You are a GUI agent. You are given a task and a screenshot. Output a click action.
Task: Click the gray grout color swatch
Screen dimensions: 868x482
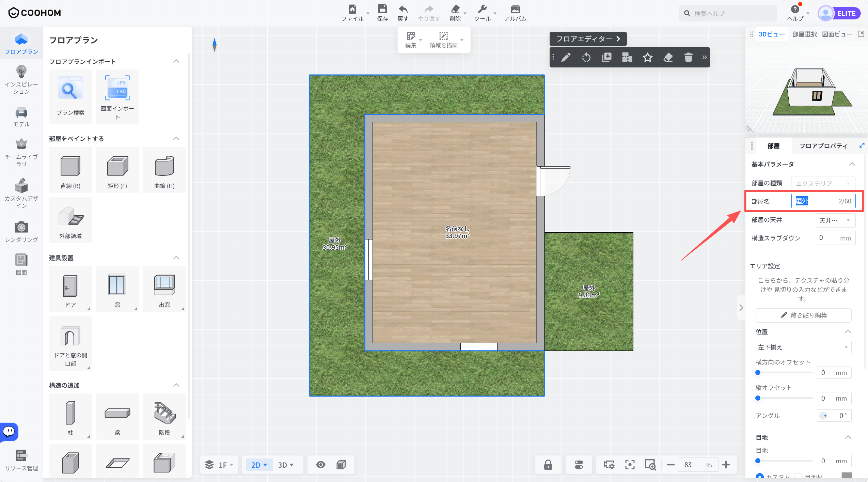[x=847, y=476]
